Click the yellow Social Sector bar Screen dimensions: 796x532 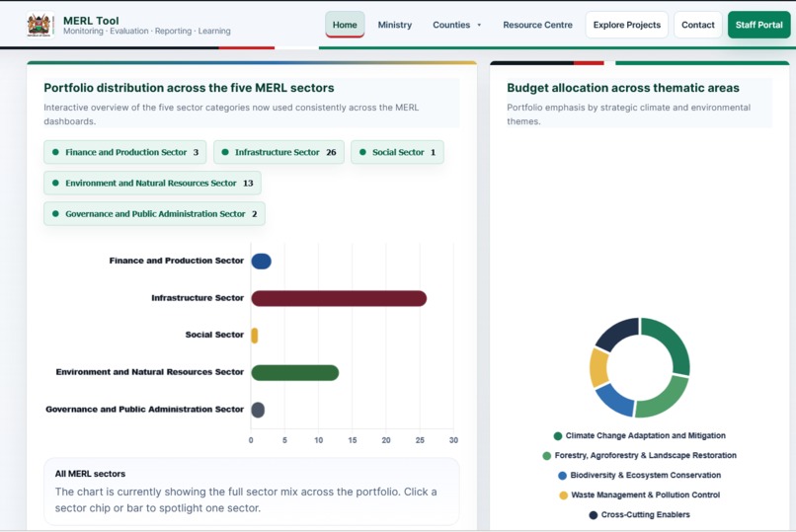255,336
